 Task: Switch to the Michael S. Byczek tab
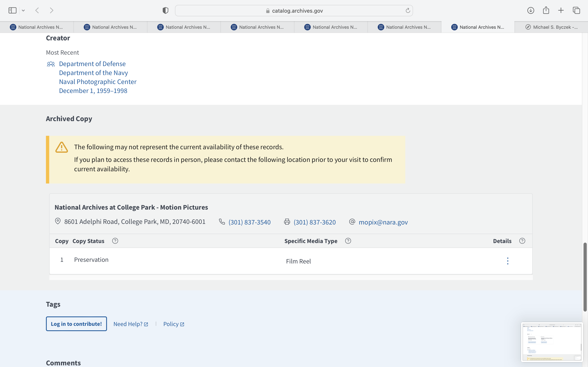[x=551, y=27]
